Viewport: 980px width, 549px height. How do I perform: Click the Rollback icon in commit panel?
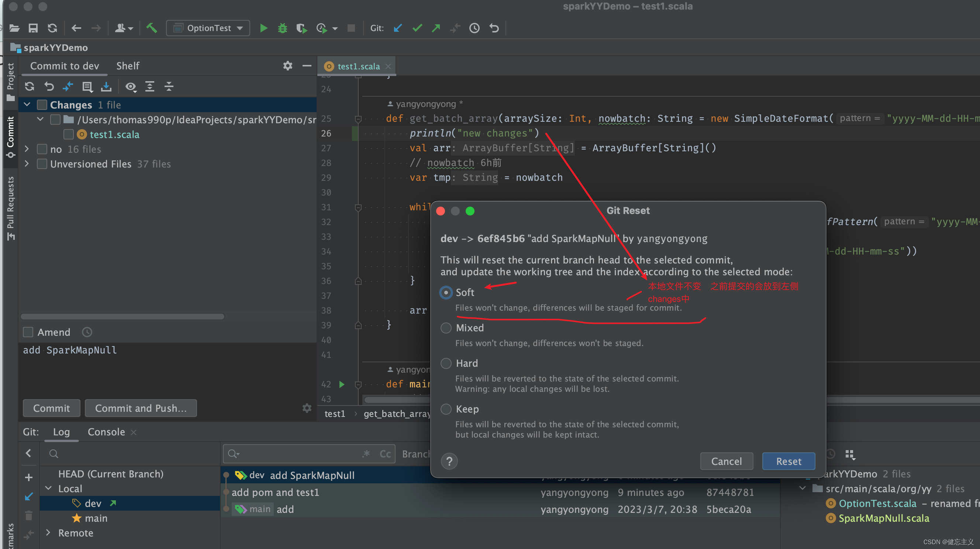click(49, 87)
